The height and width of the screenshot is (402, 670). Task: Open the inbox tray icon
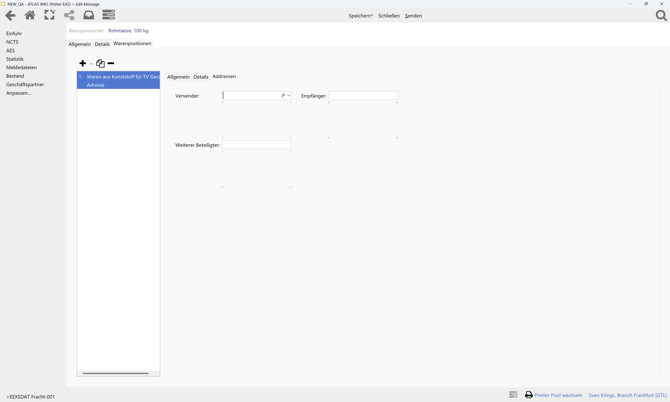[89, 15]
